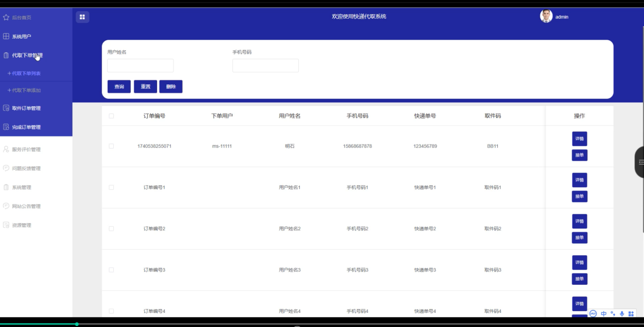The image size is (644, 327).
Task: Click the cell ms-11111
Action: coord(222,146)
